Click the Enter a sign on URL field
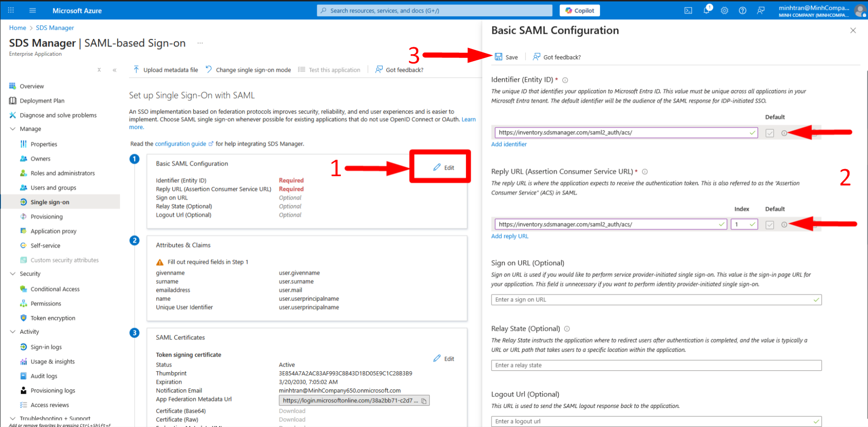868x427 pixels. coord(656,300)
